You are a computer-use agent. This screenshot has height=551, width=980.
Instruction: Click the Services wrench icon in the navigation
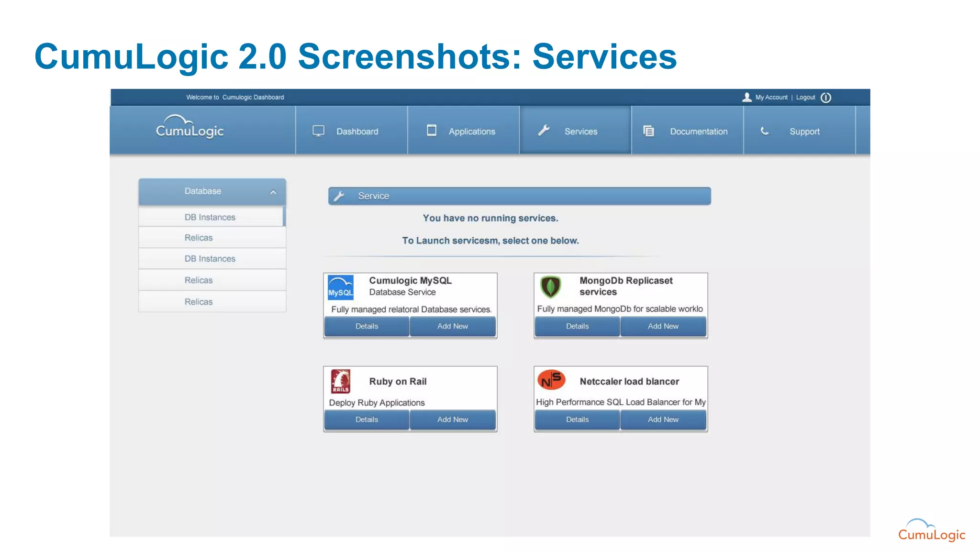544,131
